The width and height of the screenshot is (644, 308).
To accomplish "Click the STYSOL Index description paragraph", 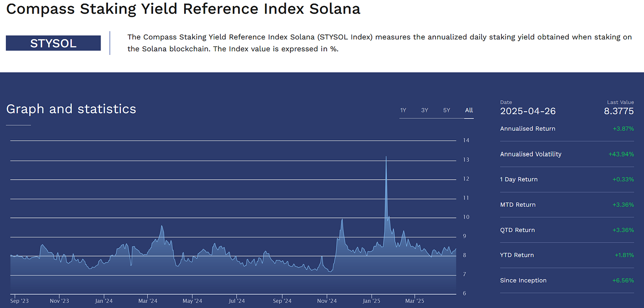I will click(x=380, y=43).
